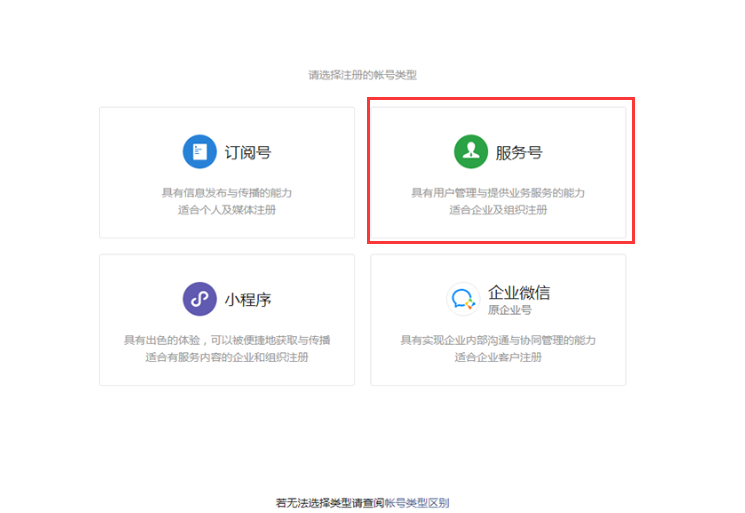Click 适合个人及媒体注册 text
This screenshot has height=513, width=745.
click(227, 210)
